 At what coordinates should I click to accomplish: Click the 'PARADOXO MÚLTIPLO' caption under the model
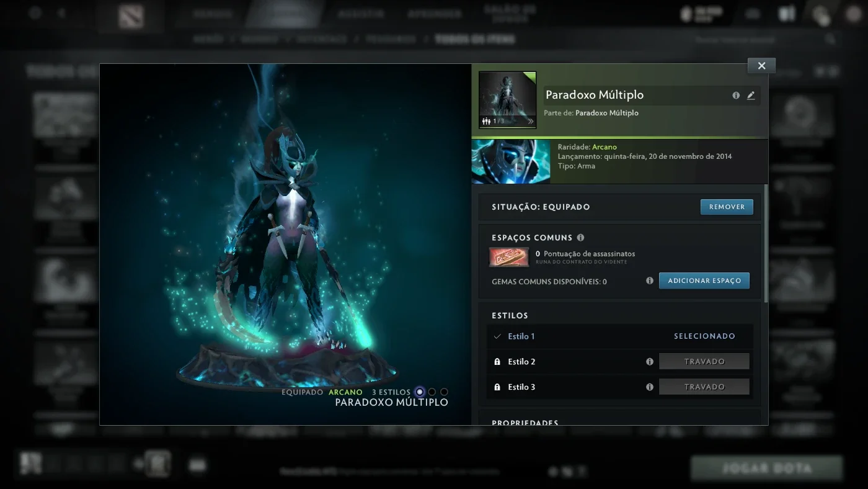click(391, 403)
